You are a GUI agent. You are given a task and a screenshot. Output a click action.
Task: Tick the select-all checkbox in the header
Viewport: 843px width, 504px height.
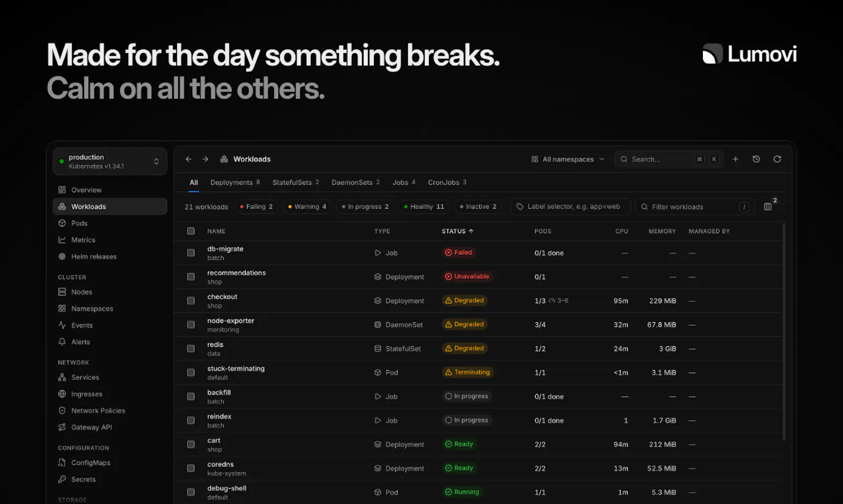click(191, 231)
